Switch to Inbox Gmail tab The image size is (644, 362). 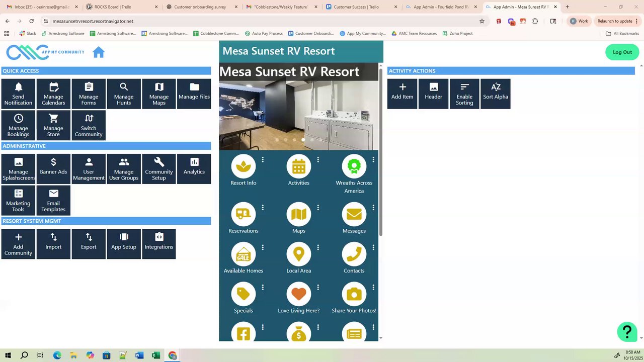coord(42,7)
